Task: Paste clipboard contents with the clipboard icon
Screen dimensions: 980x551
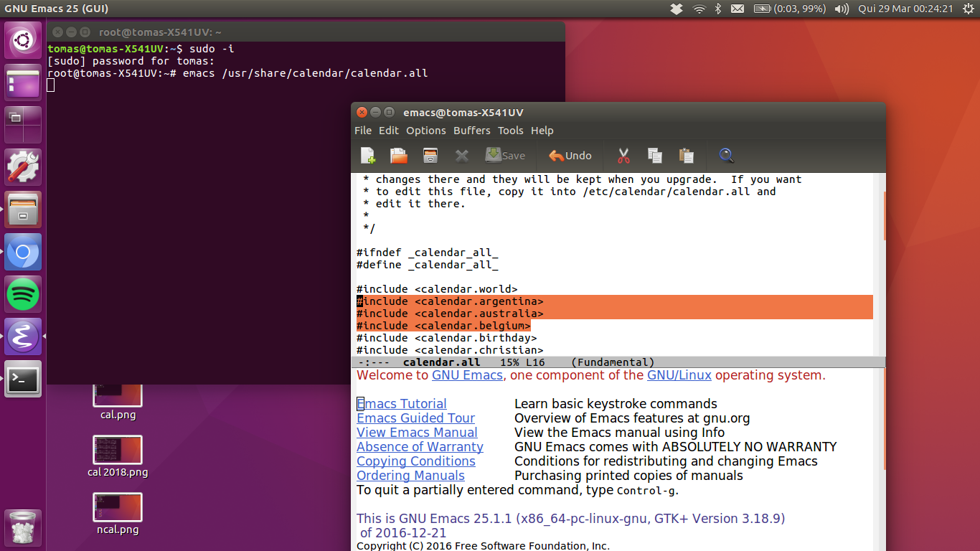Action: [x=686, y=156]
